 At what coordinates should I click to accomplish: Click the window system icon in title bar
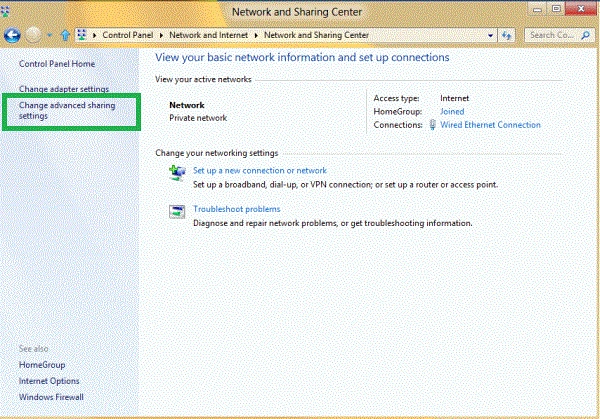point(5,12)
